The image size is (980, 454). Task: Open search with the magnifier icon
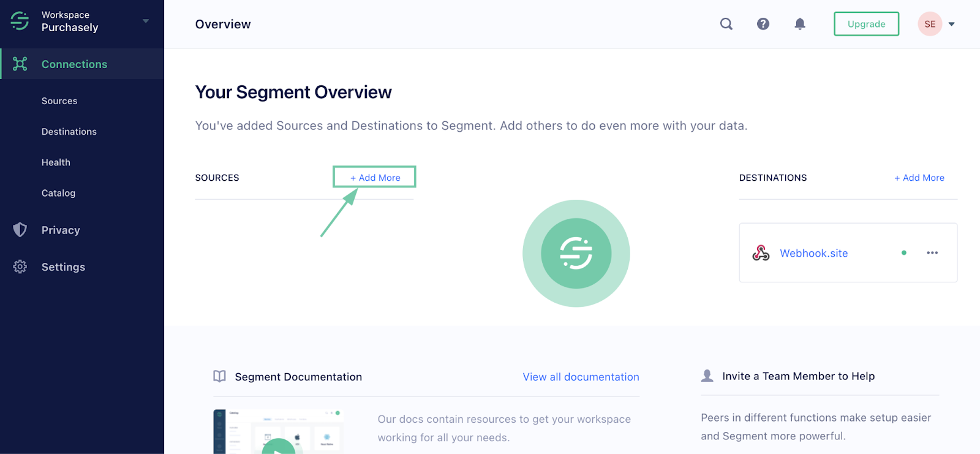pos(726,24)
